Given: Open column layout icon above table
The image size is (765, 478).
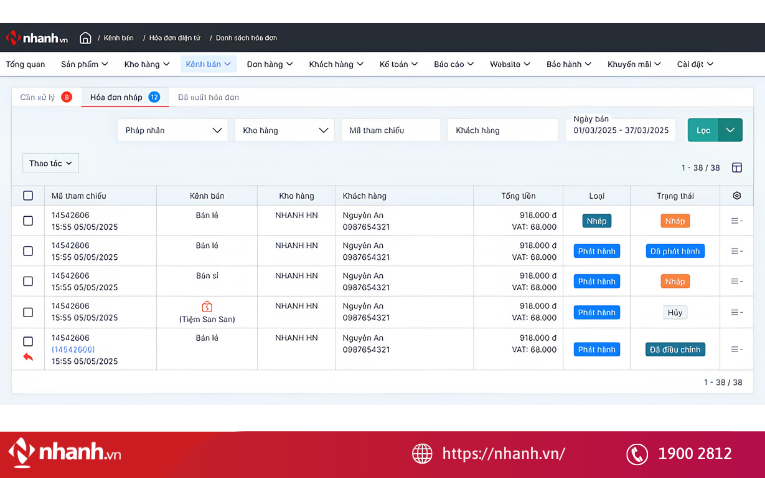Looking at the screenshot, I should [x=737, y=168].
